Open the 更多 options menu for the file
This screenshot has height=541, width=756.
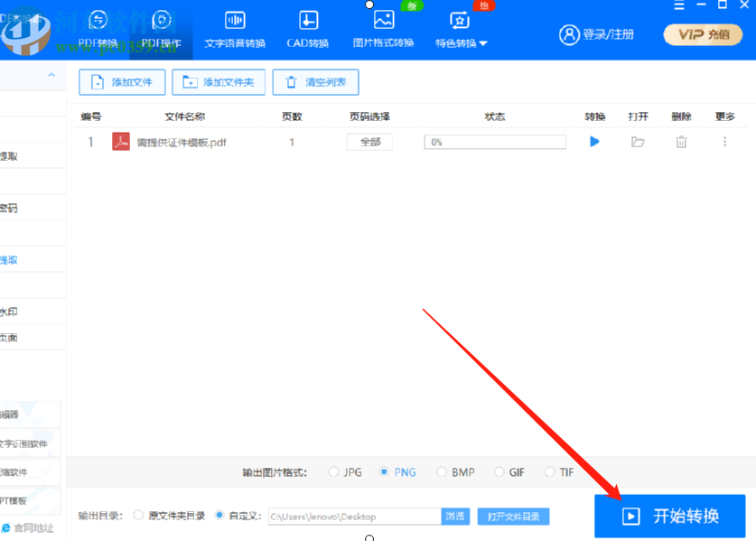[x=723, y=141]
